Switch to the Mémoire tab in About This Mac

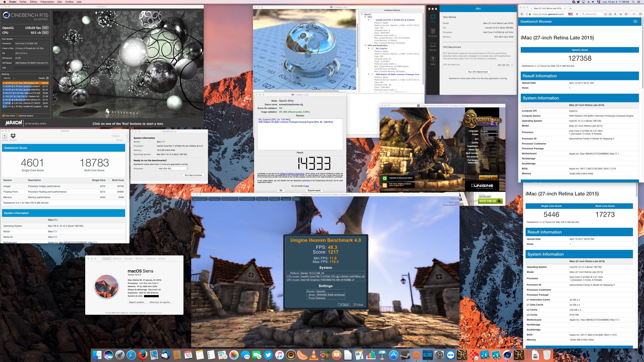[x=139, y=259]
